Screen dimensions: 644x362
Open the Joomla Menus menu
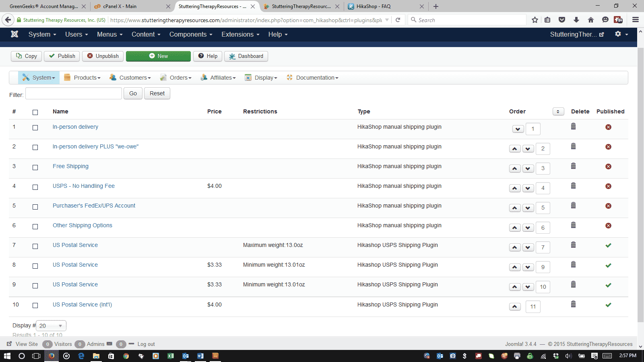click(x=110, y=34)
